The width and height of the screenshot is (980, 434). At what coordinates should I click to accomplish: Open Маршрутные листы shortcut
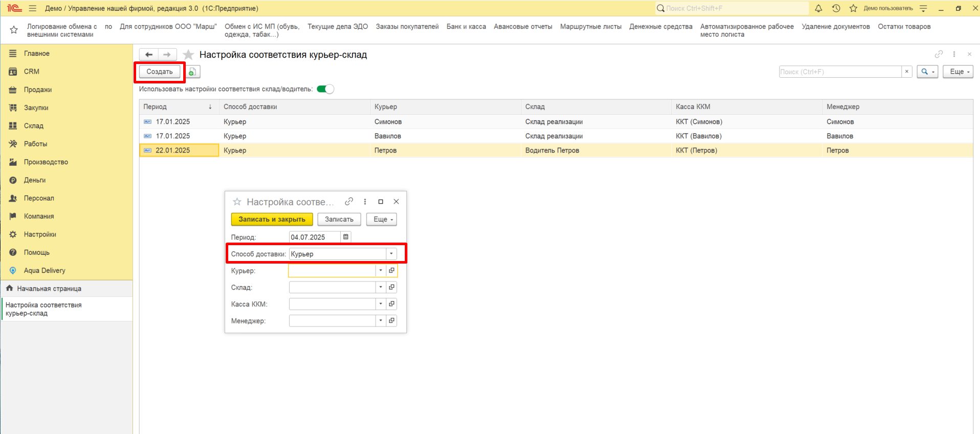(x=591, y=27)
